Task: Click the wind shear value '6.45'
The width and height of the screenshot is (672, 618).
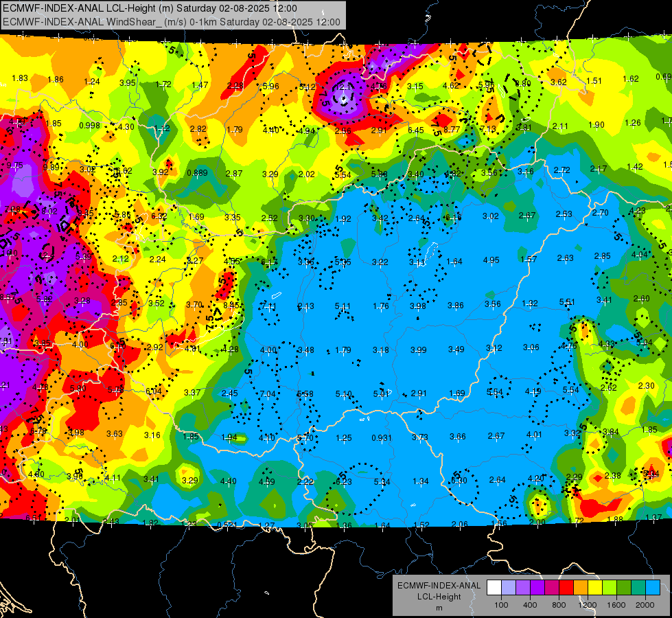Action: click(416, 130)
